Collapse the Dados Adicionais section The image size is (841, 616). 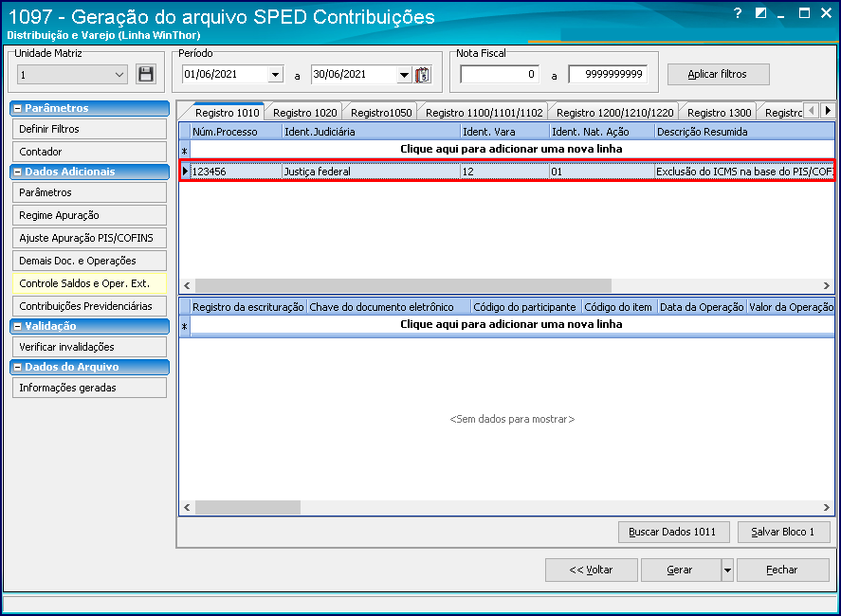(x=18, y=172)
